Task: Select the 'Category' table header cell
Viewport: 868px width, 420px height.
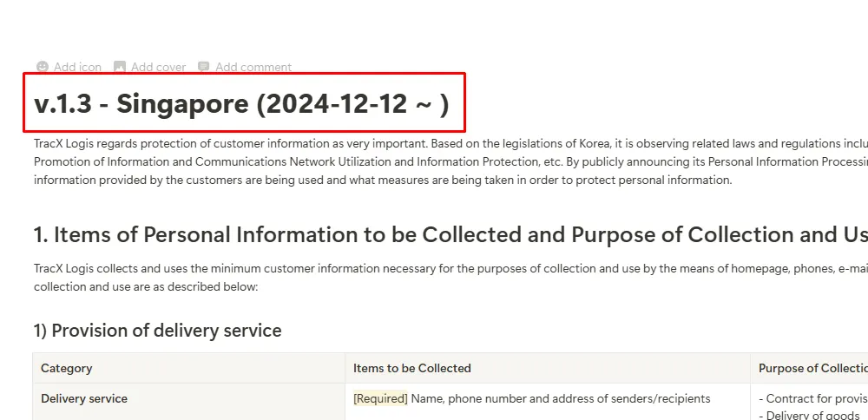Action: [66, 368]
